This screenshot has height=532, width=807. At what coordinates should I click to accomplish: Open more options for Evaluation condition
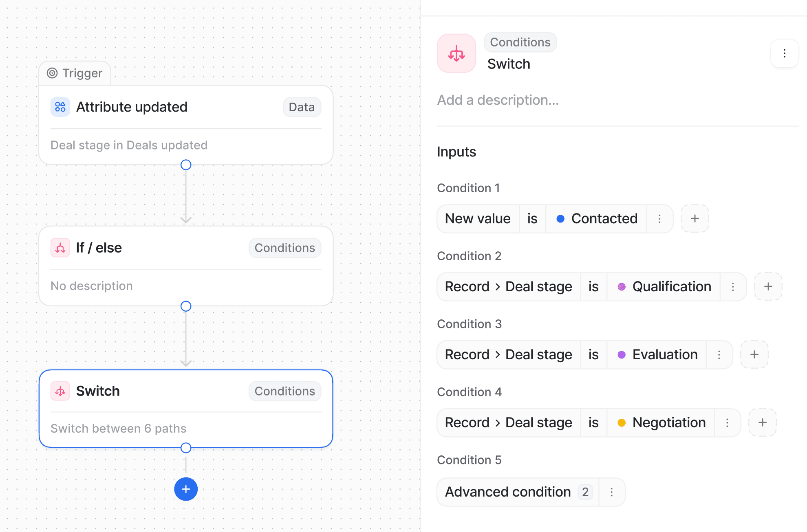(x=719, y=355)
